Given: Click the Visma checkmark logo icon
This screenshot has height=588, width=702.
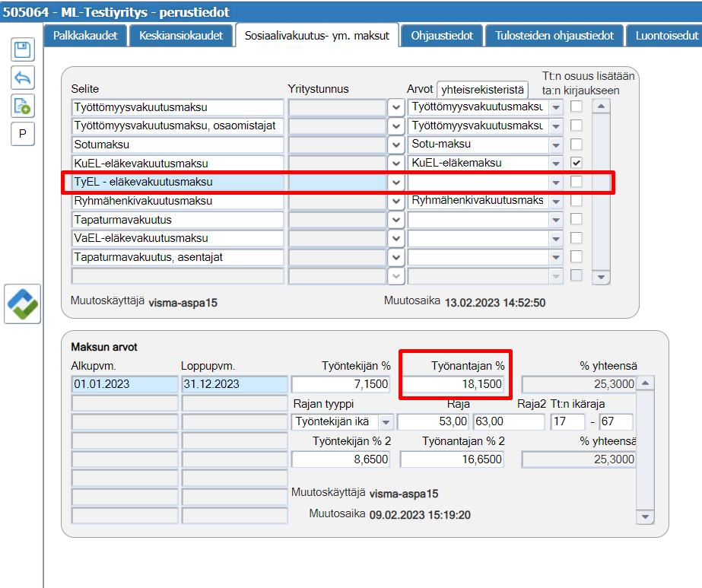Looking at the screenshot, I should 22,304.
